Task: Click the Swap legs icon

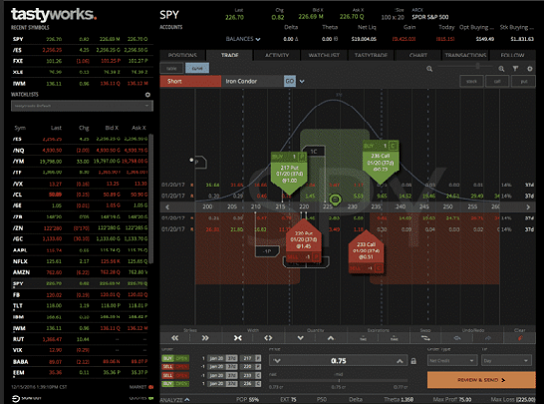Action: coord(426,338)
